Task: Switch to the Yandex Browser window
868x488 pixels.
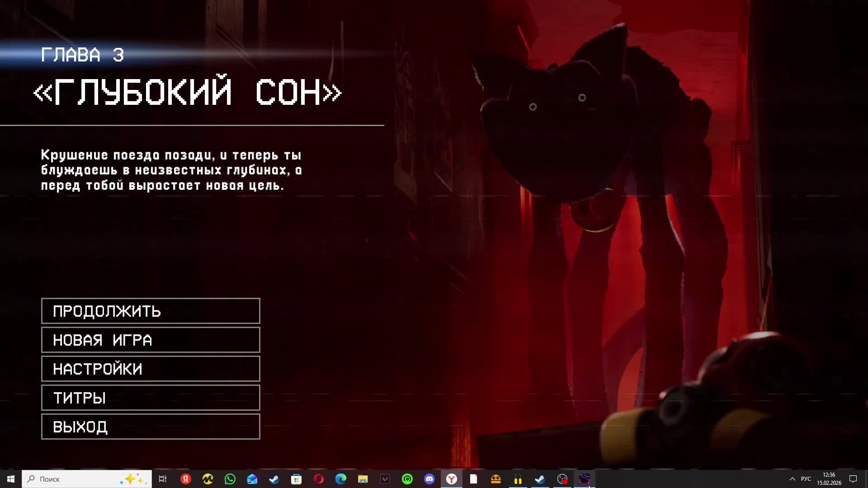Action: coord(452,479)
